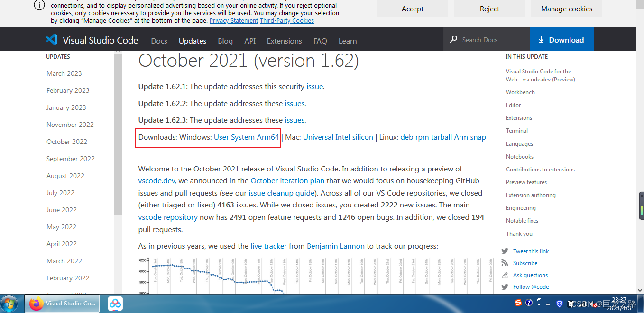
Task: Click the Firefox taskbar button for Visual Studio Code
Action: 63,304
